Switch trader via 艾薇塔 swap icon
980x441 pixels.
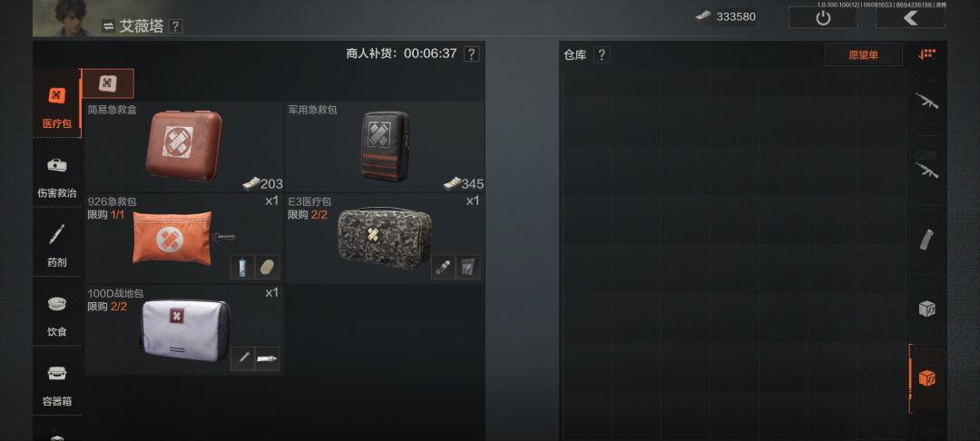[108, 26]
